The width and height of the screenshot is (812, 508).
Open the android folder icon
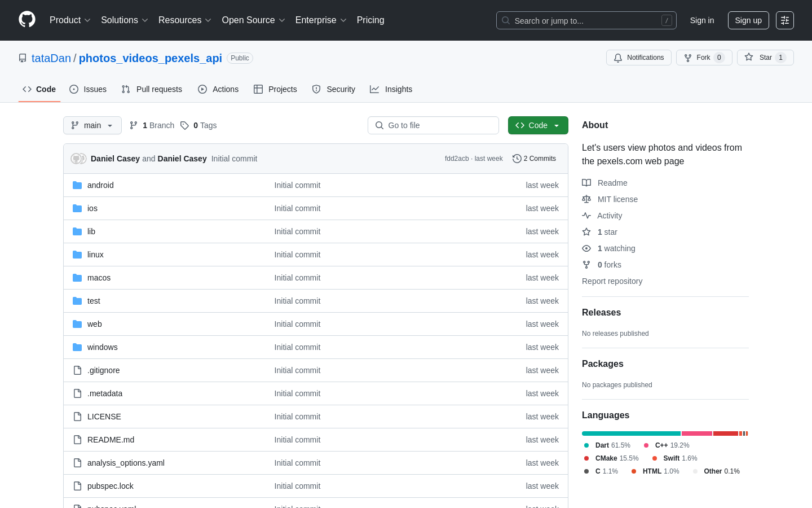tap(77, 185)
